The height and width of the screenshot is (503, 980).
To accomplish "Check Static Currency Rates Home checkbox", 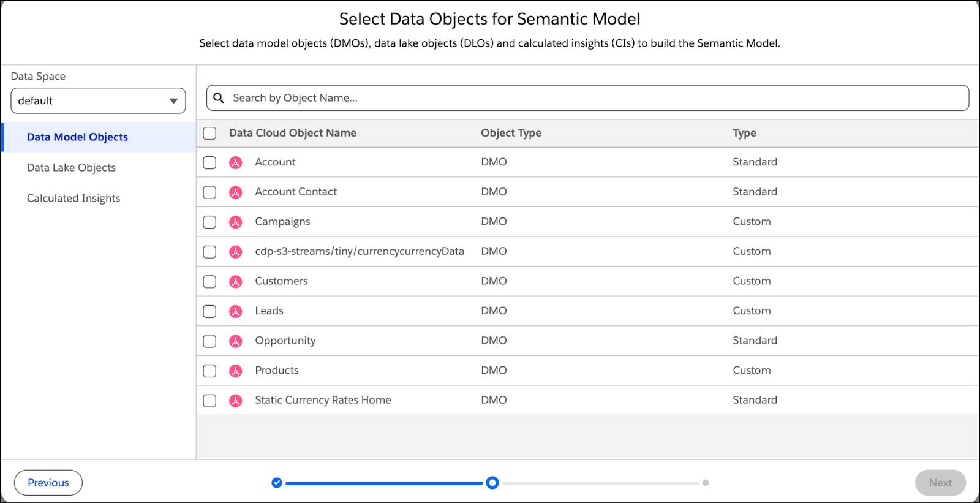I will (209, 401).
